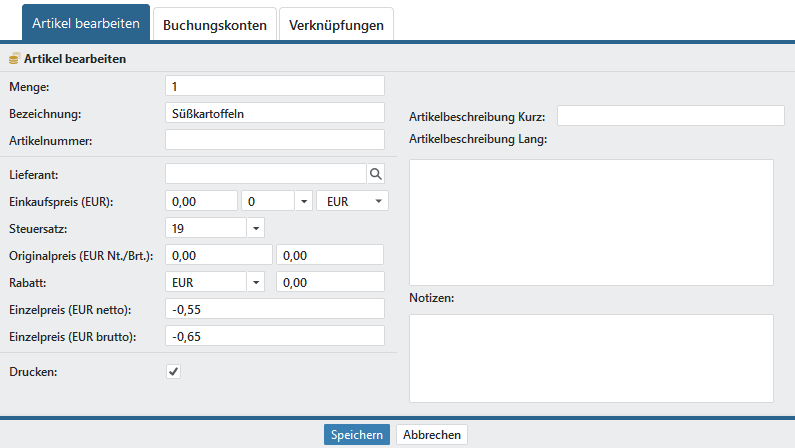The height and width of the screenshot is (448, 795).
Task: Click the Artikelbeschreibung Kurz field
Action: point(670,116)
